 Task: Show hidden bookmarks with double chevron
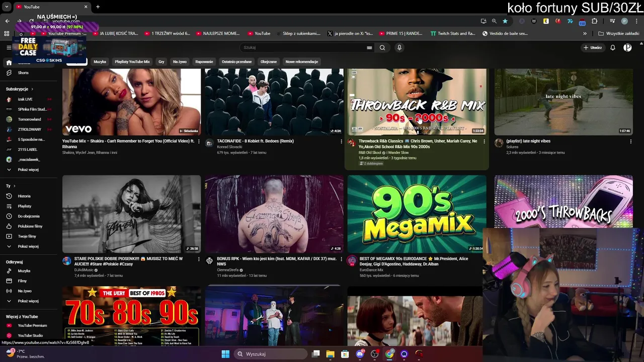585,34
